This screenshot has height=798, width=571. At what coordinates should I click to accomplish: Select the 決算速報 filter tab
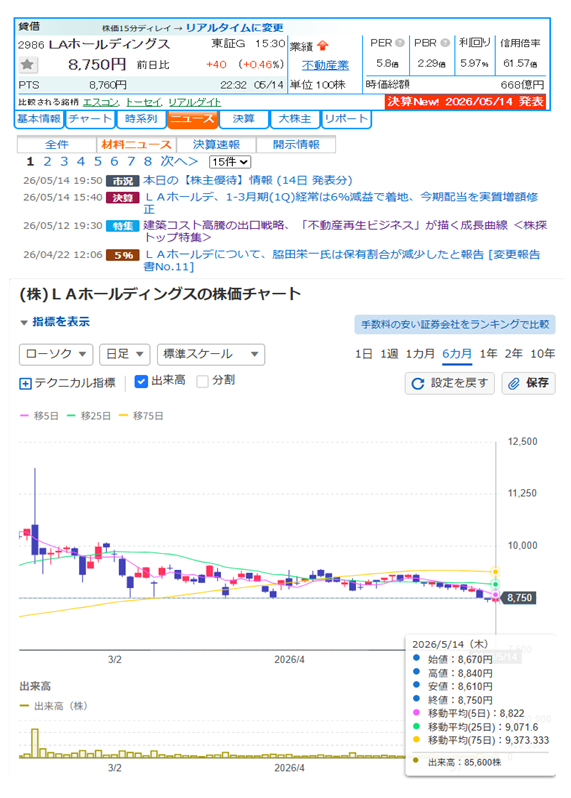(216, 145)
